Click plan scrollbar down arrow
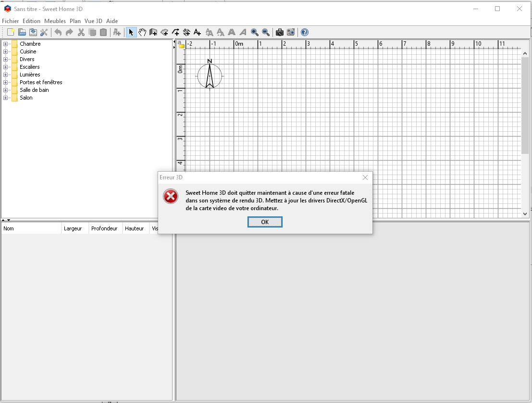The width and height of the screenshot is (532, 403). pyautogui.click(x=525, y=214)
